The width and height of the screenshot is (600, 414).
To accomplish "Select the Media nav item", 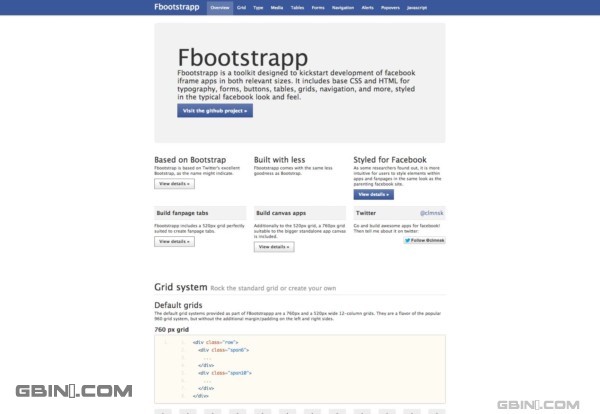I will [276, 7].
